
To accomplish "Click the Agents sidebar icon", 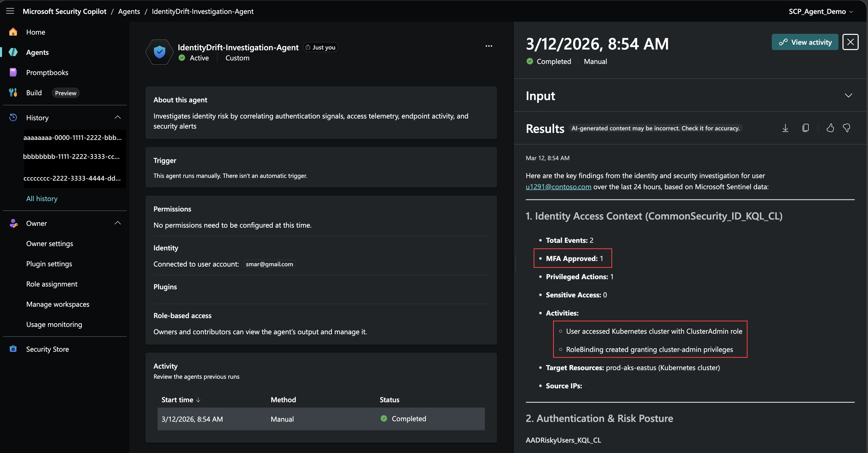I will [x=13, y=52].
